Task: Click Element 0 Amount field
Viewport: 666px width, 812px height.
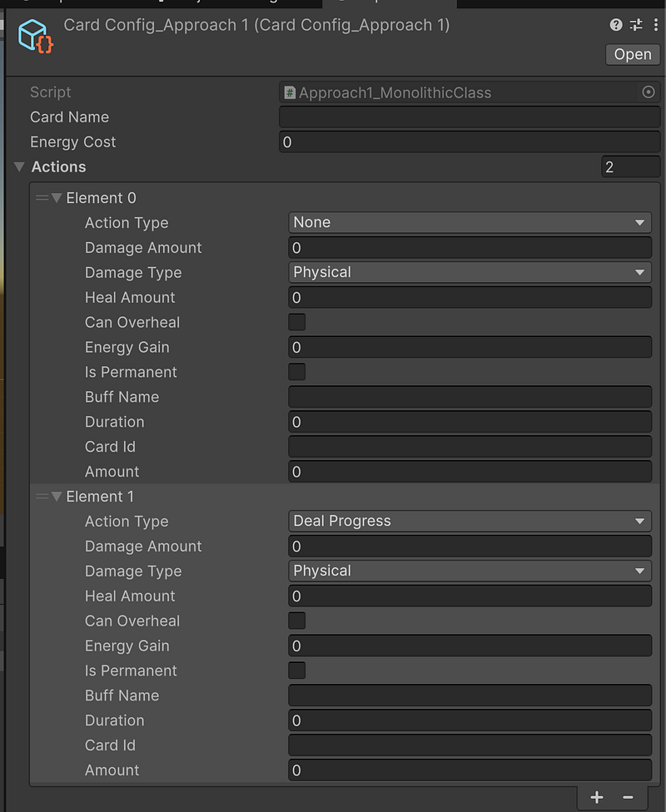Action: pos(470,471)
